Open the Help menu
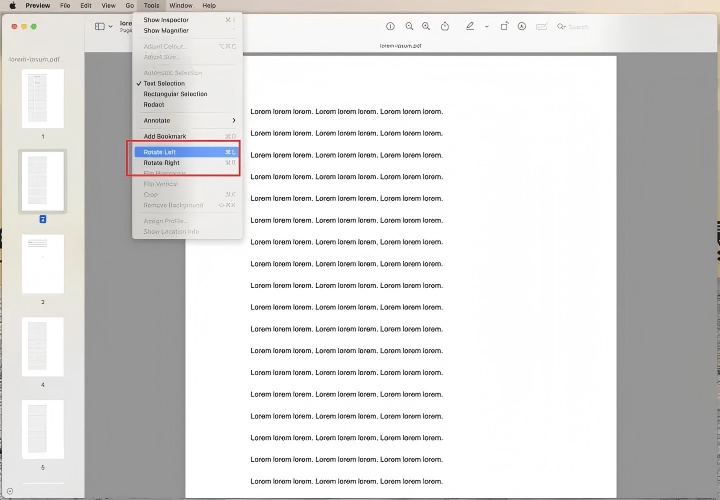 (x=209, y=6)
